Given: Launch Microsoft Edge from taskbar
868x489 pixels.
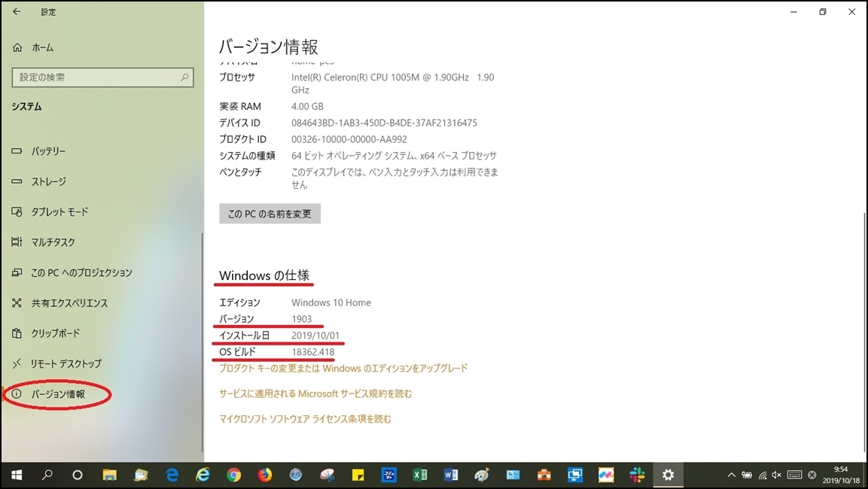Looking at the screenshot, I should (172, 475).
